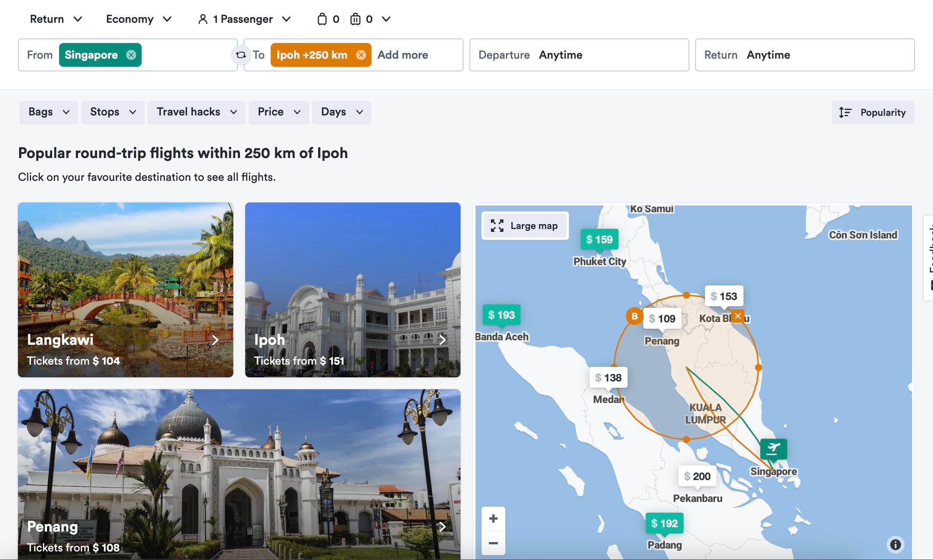Open the Stops filter

[113, 112]
